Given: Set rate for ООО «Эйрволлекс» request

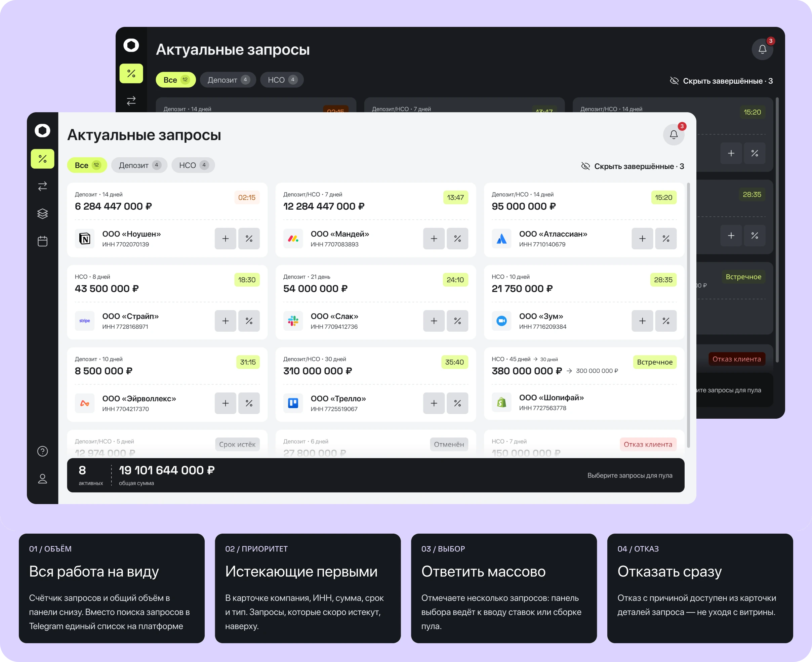Looking at the screenshot, I should coord(249,403).
